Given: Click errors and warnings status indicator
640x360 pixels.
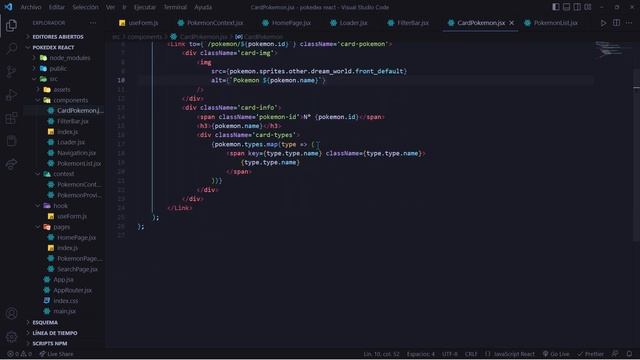Looking at the screenshot, I should pyautogui.click(x=19, y=354).
